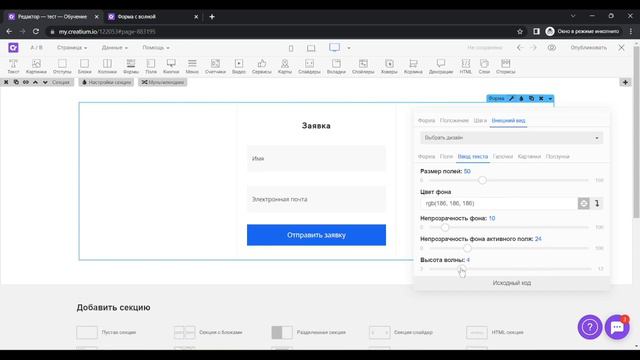Click the Опубликовать button
The image size is (640, 360).
pos(588,48)
